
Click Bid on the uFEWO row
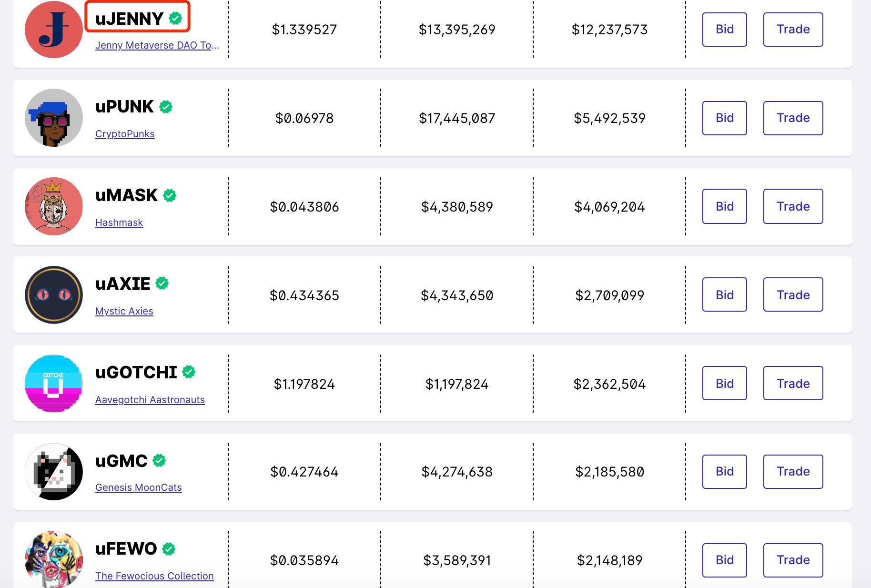pos(724,560)
